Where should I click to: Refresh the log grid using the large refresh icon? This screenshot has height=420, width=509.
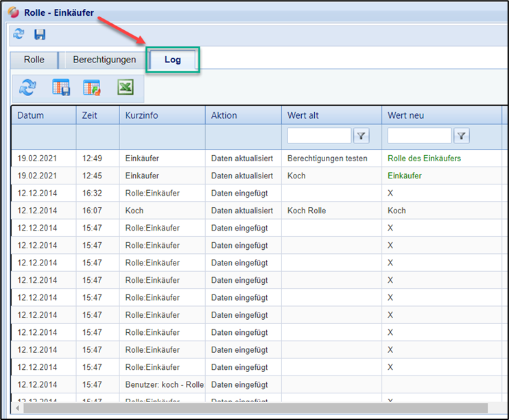28,87
